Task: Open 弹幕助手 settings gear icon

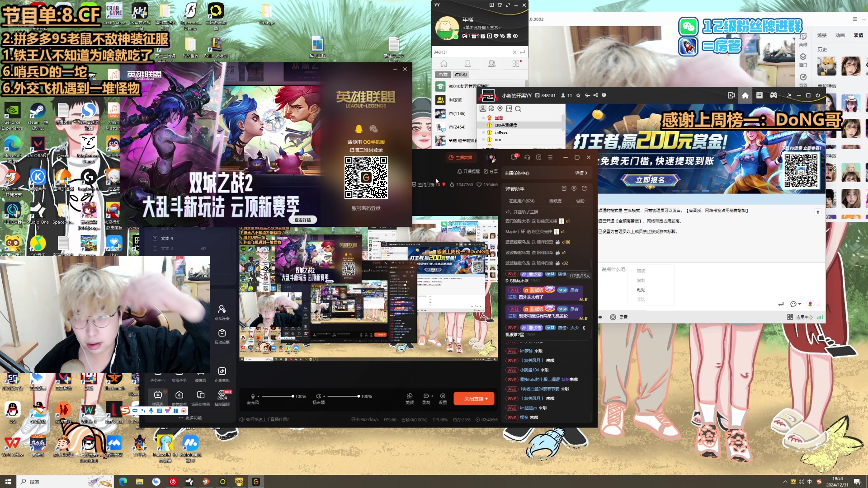Action: point(574,188)
